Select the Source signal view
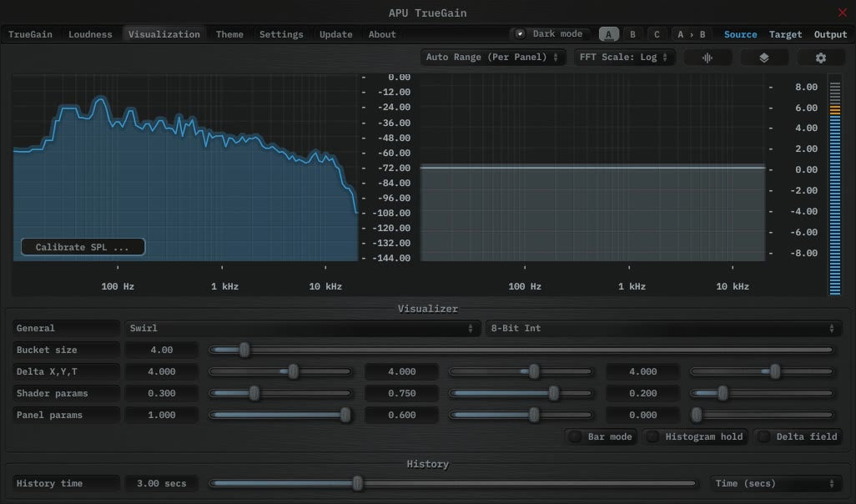The height and width of the screenshot is (504, 856). [740, 34]
